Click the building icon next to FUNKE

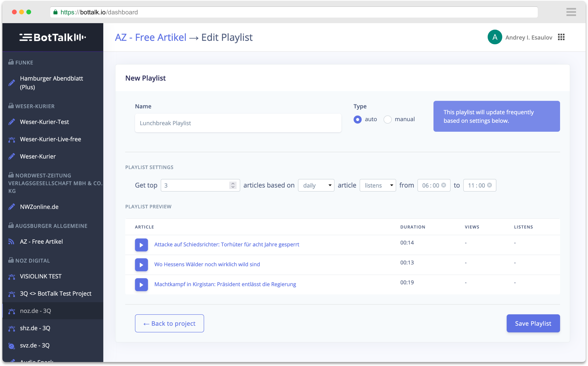coord(11,62)
